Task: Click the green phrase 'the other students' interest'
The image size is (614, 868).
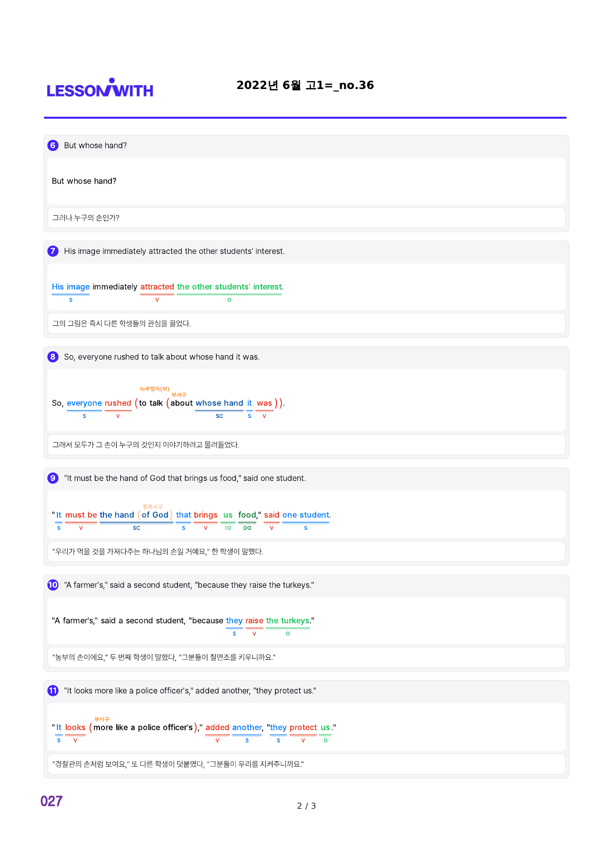Action: click(230, 287)
